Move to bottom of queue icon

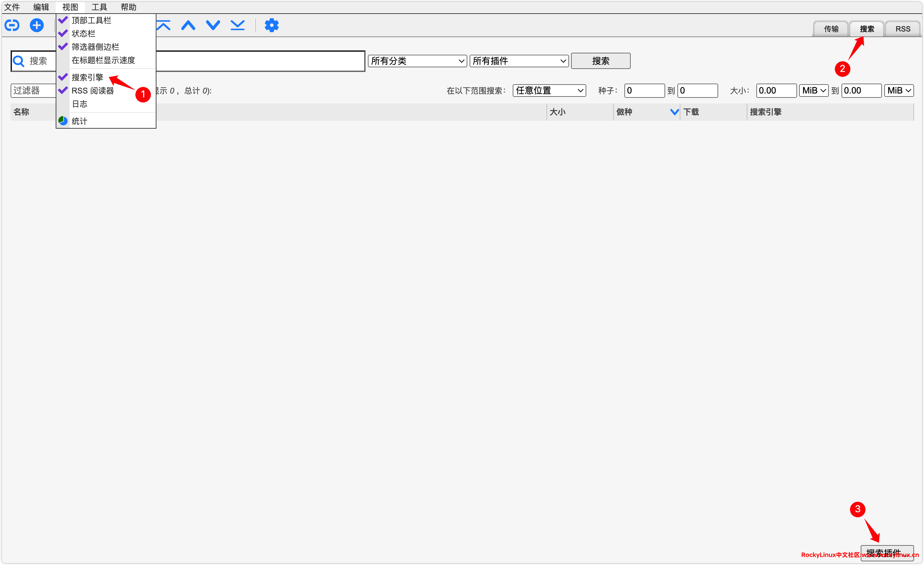(237, 25)
